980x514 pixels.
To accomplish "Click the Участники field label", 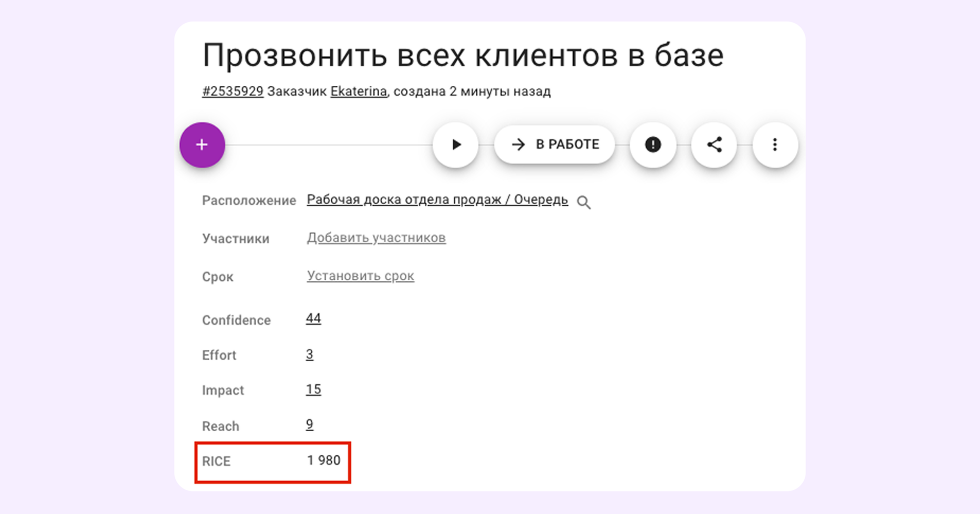I will coord(236,239).
